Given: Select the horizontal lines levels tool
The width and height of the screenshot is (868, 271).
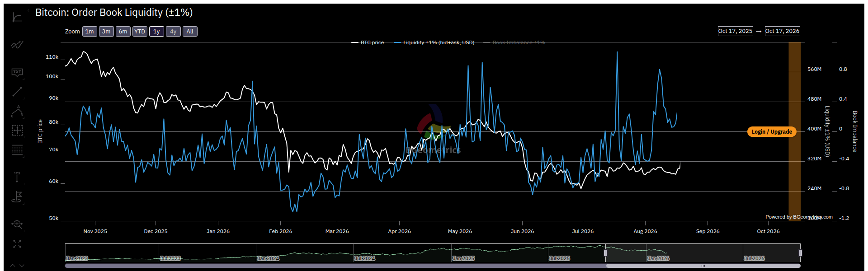Looking at the screenshot, I should coord(17,150).
